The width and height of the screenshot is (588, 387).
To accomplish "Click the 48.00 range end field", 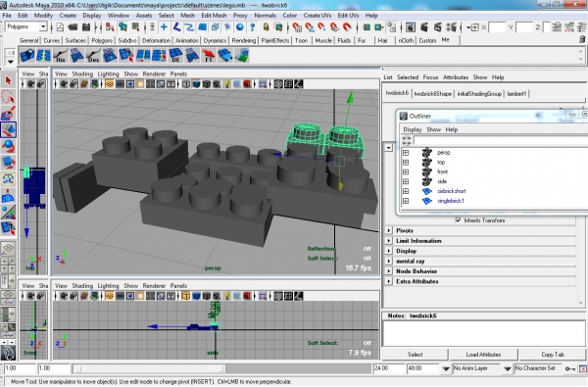I will tap(422, 368).
